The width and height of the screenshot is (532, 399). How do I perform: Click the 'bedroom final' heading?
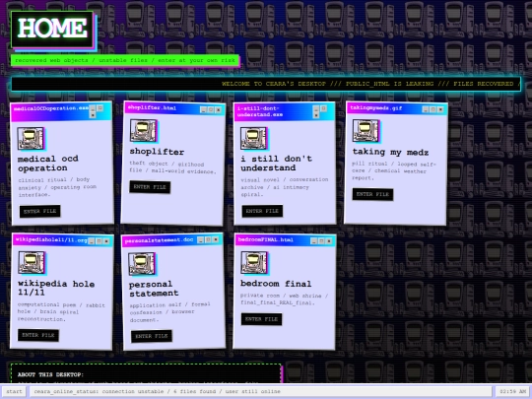[x=276, y=284]
